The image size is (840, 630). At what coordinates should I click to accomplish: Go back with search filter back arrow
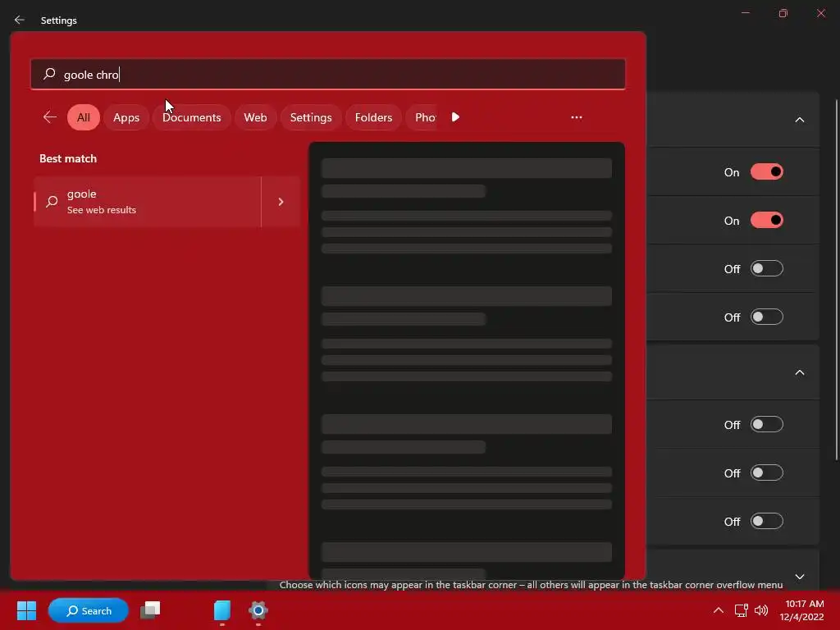click(x=50, y=116)
